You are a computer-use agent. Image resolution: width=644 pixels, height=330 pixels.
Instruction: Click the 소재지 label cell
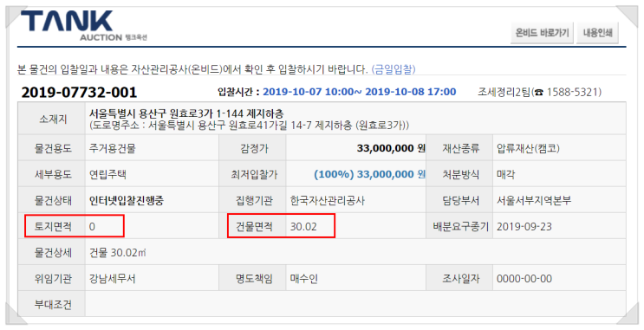[x=52, y=119]
